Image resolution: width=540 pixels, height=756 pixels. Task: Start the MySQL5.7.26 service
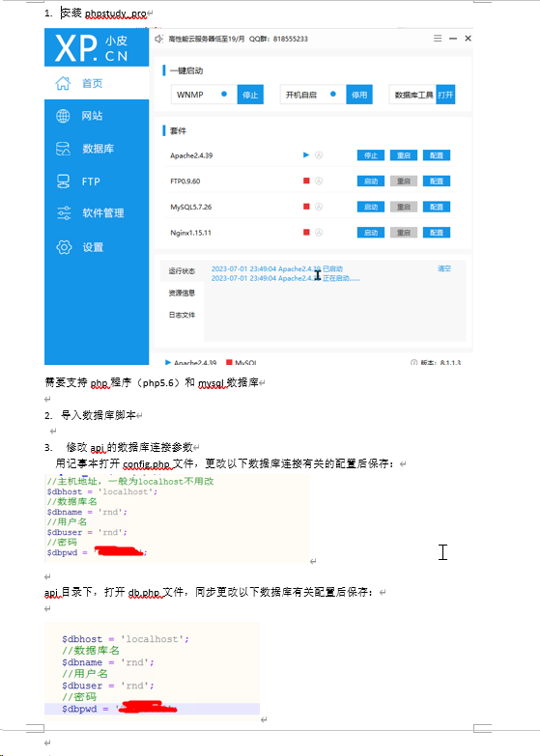coord(371,207)
